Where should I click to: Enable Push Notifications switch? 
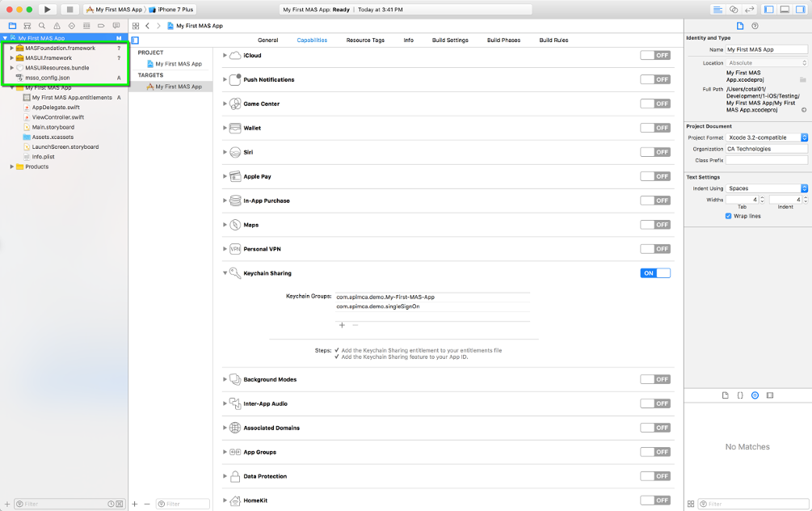tap(655, 79)
